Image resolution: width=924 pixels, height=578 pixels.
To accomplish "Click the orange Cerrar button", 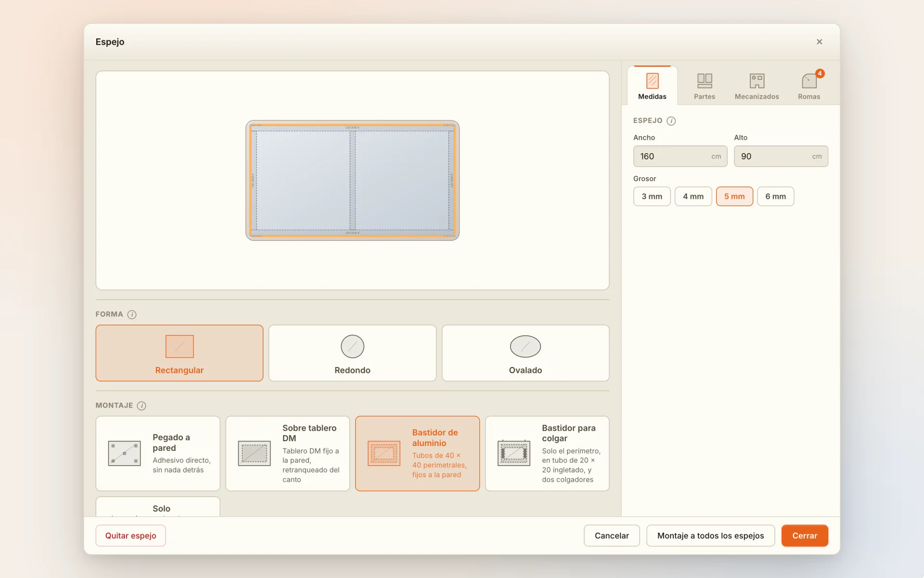I will (805, 536).
